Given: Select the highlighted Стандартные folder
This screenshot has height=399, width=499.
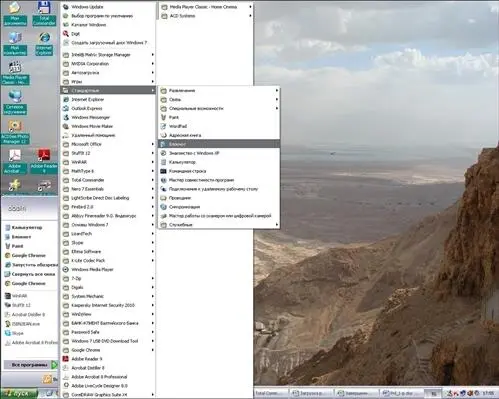Looking at the screenshot, I should pos(108,90).
